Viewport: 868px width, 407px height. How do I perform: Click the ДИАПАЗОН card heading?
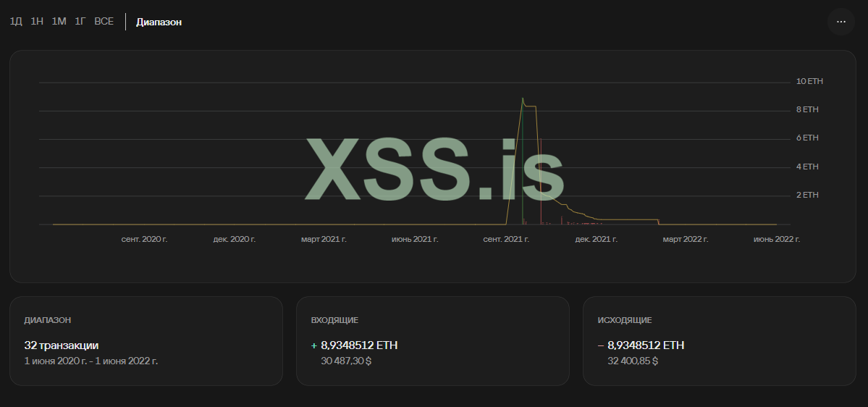tap(48, 320)
